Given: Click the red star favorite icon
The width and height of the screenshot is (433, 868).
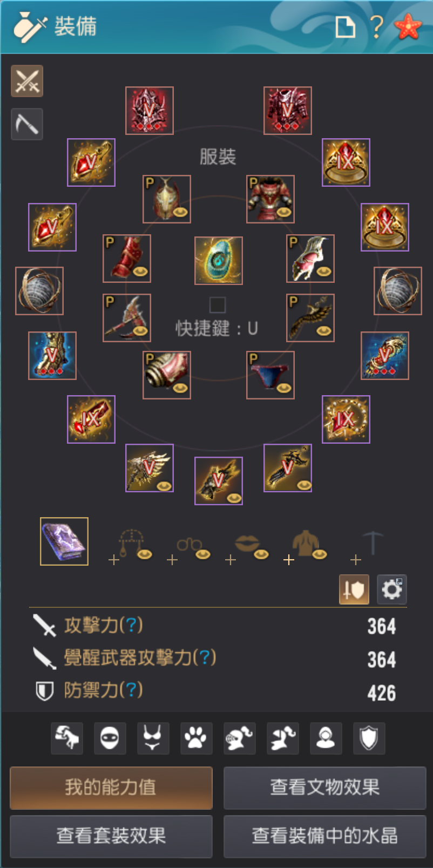Looking at the screenshot, I should tap(408, 26).
